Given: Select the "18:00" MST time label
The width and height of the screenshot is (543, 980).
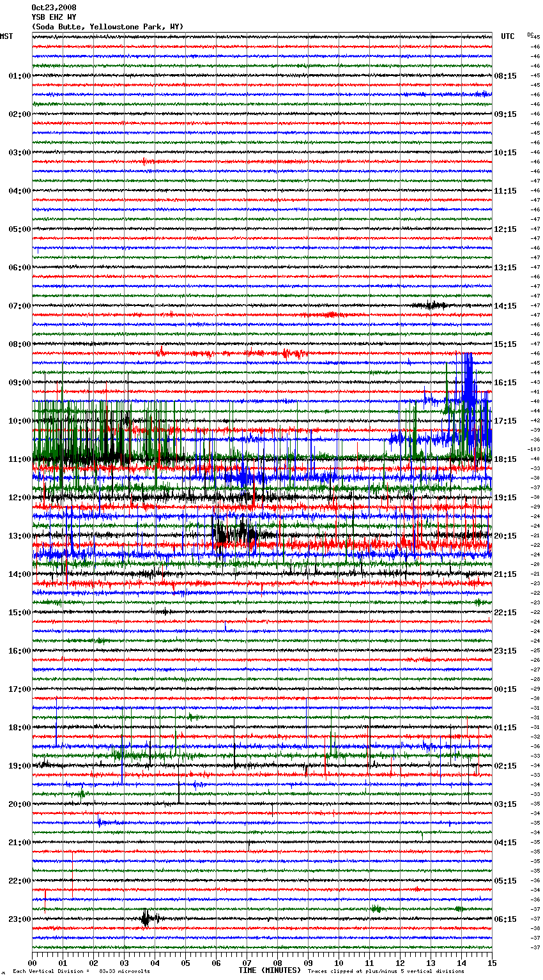Looking at the screenshot, I should click(x=20, y=728).
